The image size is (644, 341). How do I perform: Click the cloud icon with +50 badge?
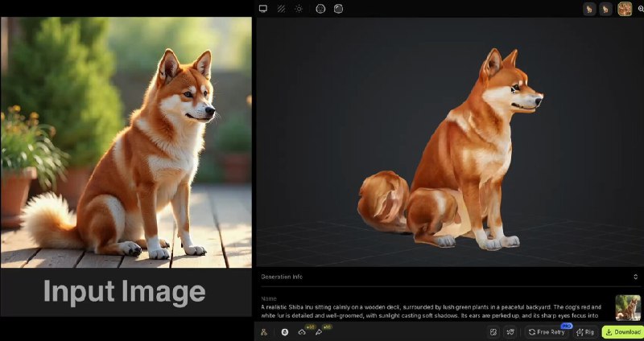(302, 331)
